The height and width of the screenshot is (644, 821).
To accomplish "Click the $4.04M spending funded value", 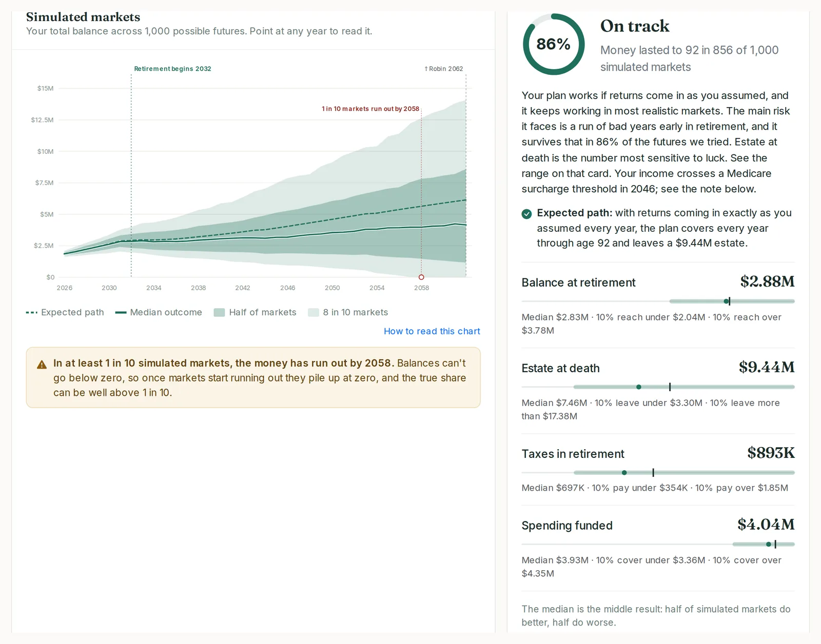I will (766, 525).
